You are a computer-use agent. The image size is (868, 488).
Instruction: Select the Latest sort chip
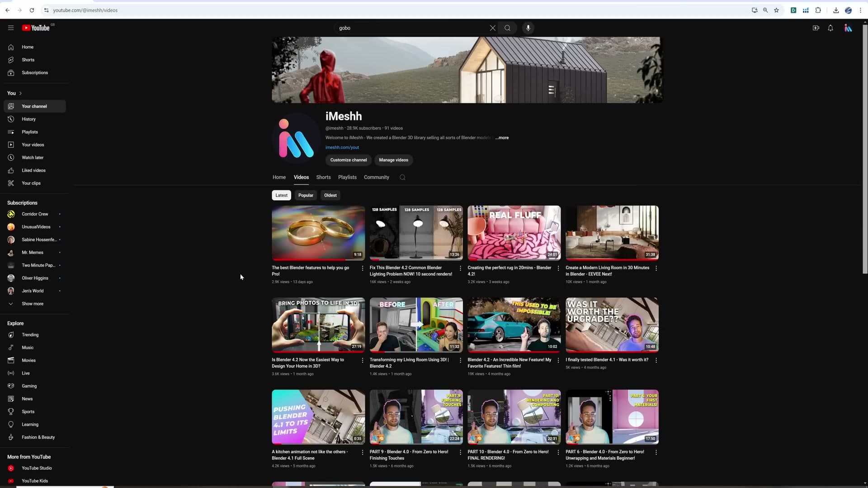click(281, 195)
